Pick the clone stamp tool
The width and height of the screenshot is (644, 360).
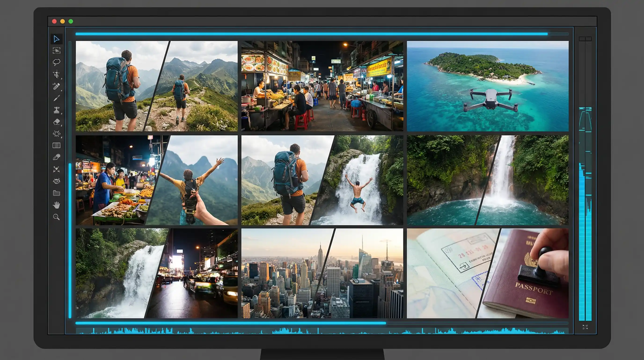[x=56, y=110]
